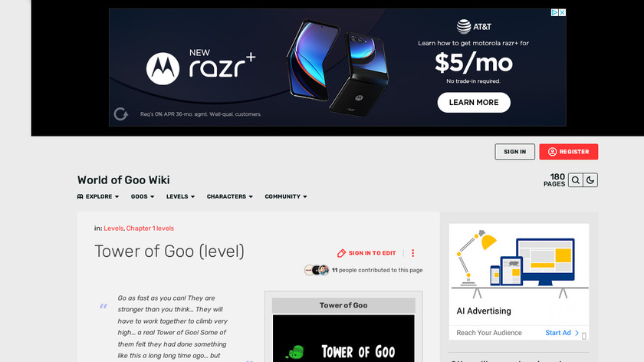This screenshot has width=644, height=362.
Task: Click the Motorola logo in the ad
Action: pos(163,68)
